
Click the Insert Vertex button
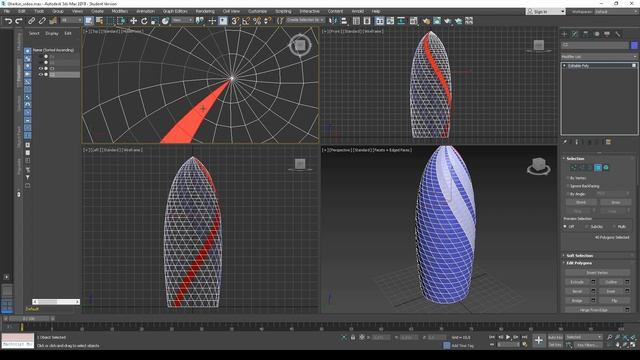597,273
